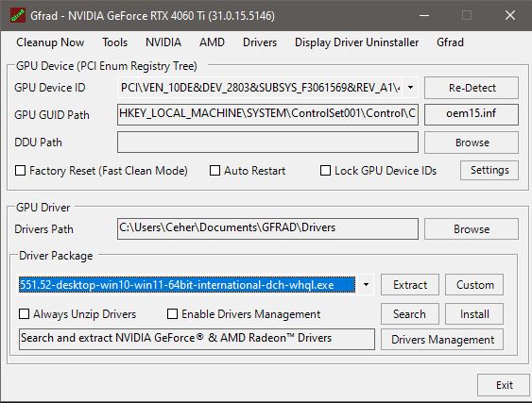This screenshot has width=532, height=403.
Task: Enable Always Unzip Drivers checkbox
Action: pyautogui.click(x=24, y=314)
